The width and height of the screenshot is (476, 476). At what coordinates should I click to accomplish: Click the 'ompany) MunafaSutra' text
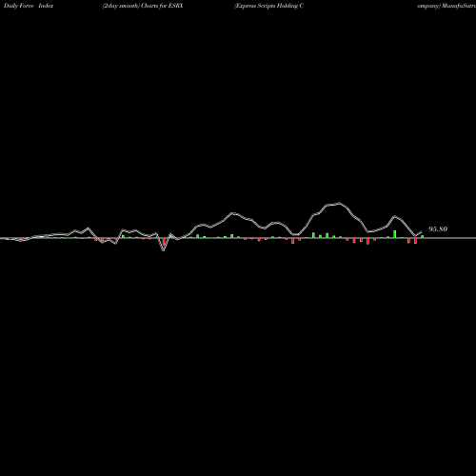tap(446, 6)
